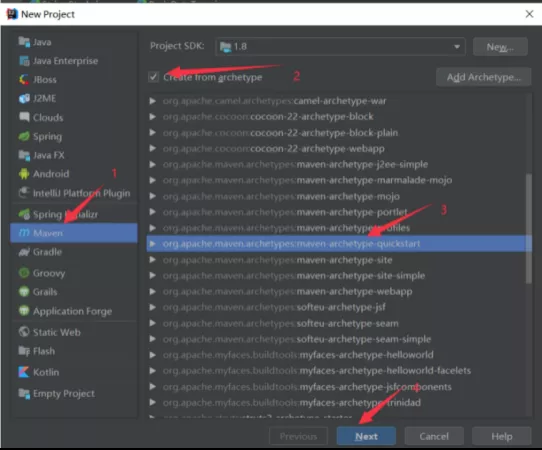Pick the Android robot icon
This screenshot has height=450, width=542.
pos(24,174)
